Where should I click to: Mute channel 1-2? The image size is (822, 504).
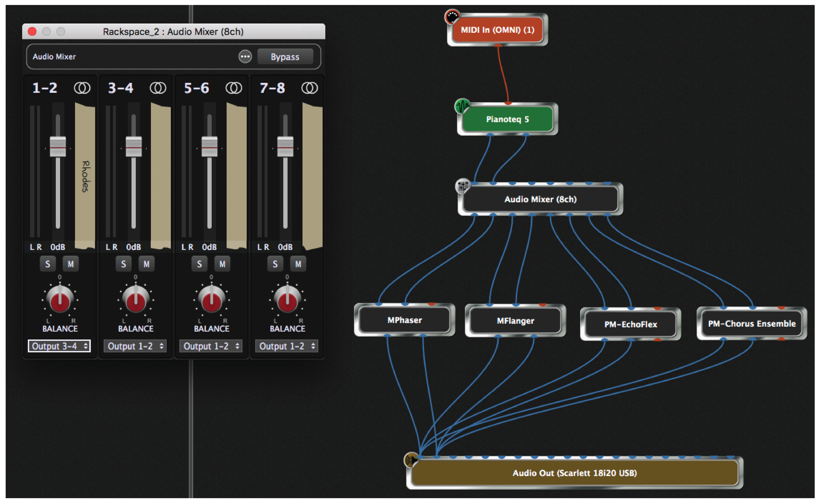coord(71,264)
